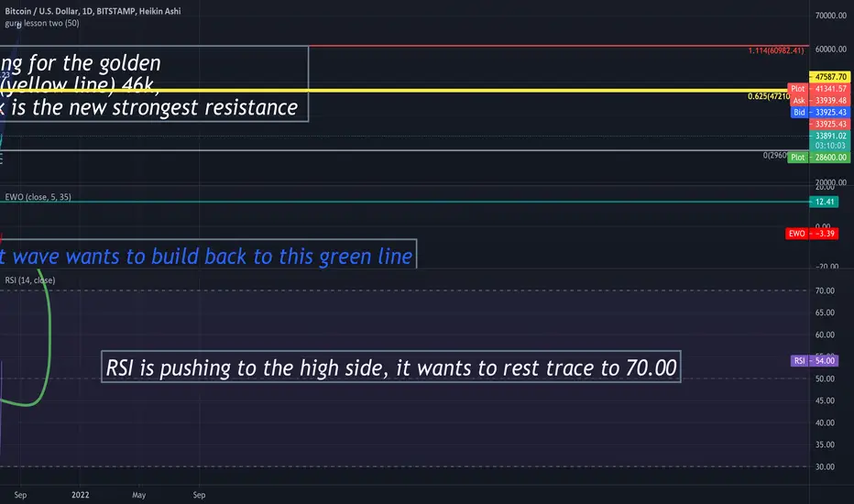The width and height of the screenshot is (854, 504).
Task: Click the Bitcoin / U.S. Dollar chart title
Action: tap(93, 11)
